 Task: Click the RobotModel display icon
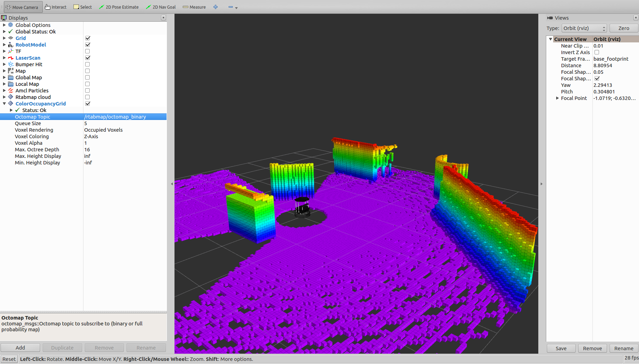tap(11, 44)
